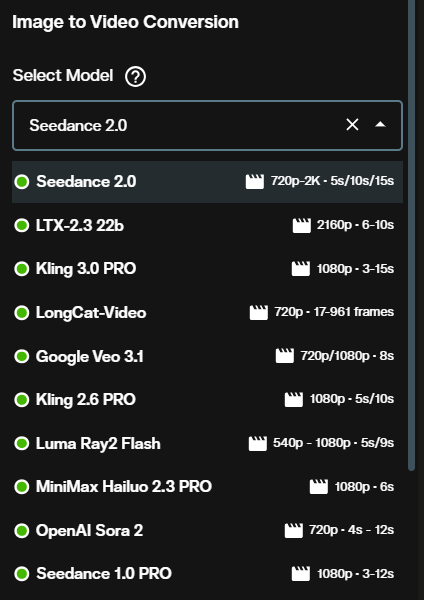Click green status dot beside Kling 2.6 PRO

tap(22, 400)
